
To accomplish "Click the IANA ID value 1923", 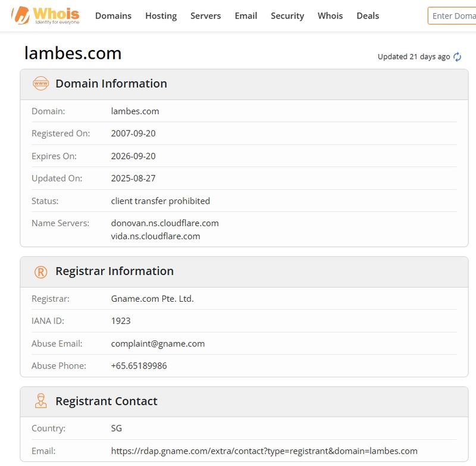I will point(121,321).
